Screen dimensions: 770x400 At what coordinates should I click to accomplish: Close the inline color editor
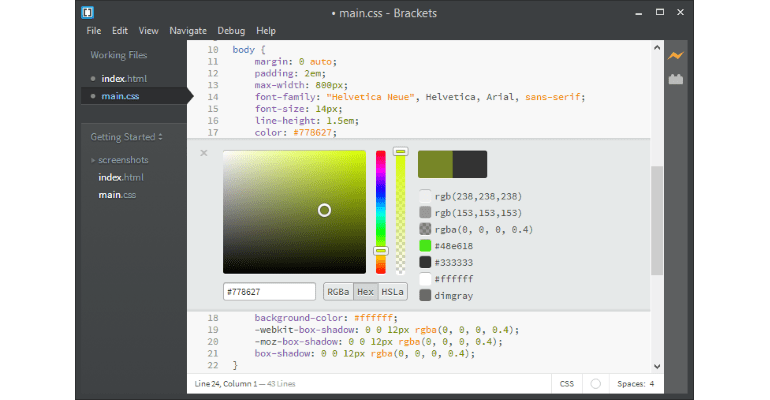[204, 153]
